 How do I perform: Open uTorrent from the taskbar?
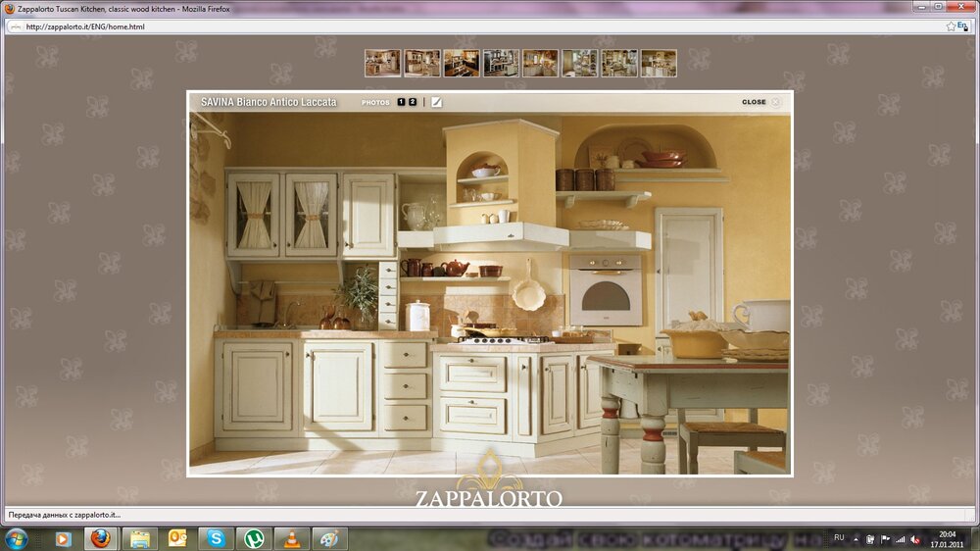pos(254,538)
